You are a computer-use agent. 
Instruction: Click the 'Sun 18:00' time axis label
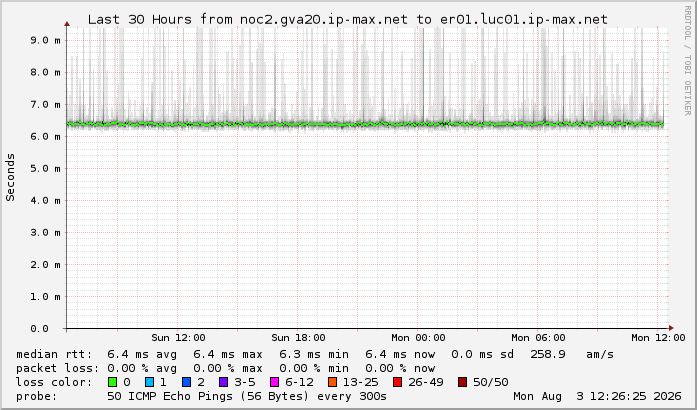(298, 338)
